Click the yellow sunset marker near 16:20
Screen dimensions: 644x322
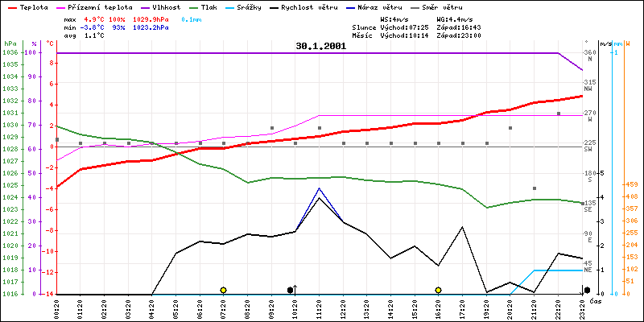(x=439, y=290)
